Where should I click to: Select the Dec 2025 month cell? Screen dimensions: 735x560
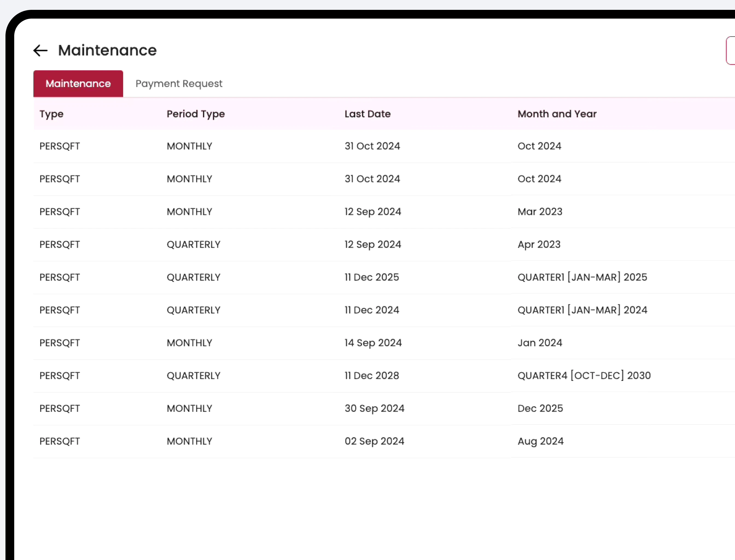[540, 408]
